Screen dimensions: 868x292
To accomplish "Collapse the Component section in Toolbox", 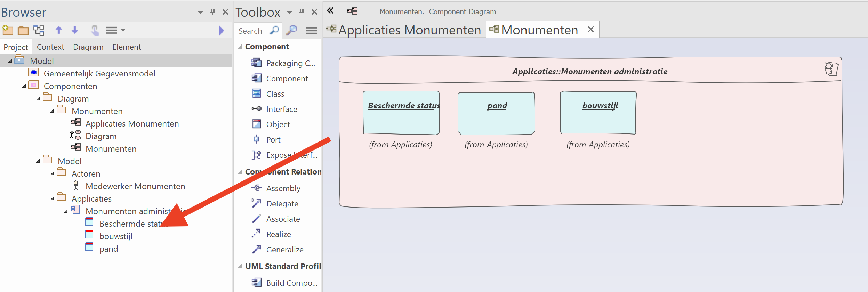I will [240, 47].
